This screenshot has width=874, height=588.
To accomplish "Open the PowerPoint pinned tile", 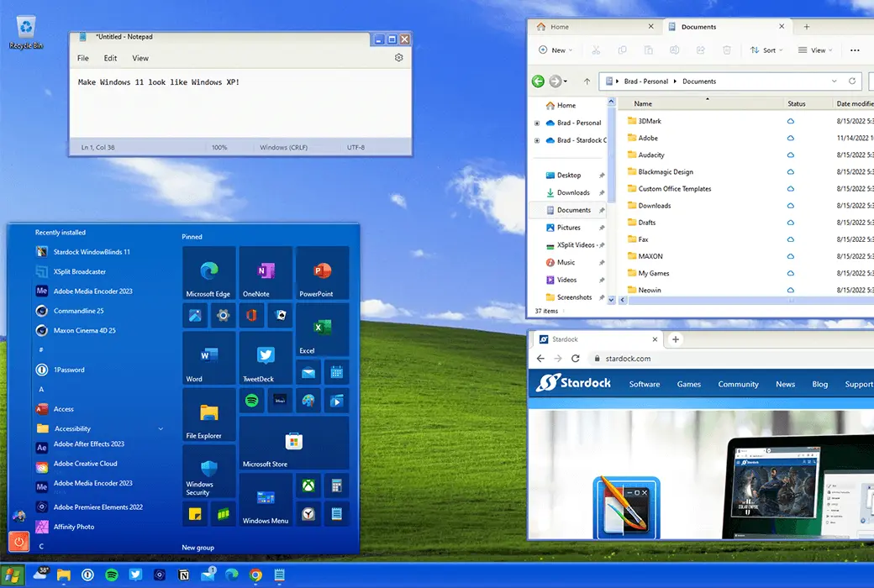I will coord(322,273).
